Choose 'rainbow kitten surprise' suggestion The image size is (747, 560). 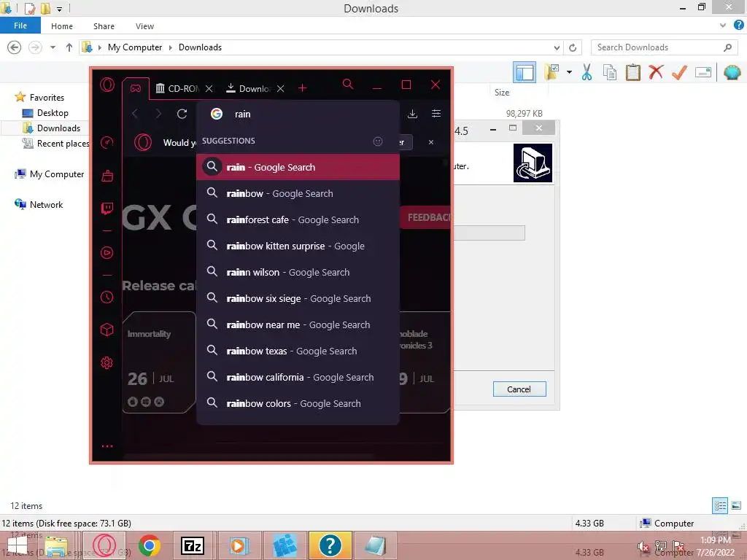tap(298, 246)
